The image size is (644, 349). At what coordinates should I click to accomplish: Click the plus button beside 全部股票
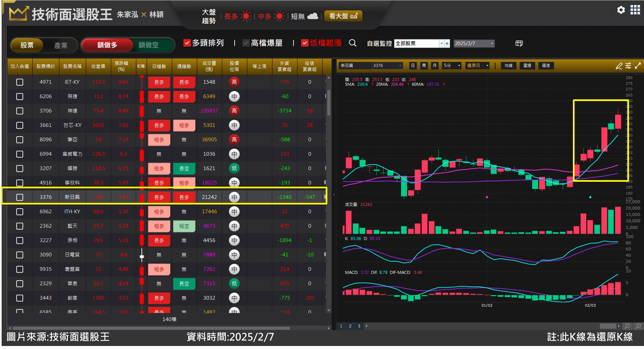[447, 44]
